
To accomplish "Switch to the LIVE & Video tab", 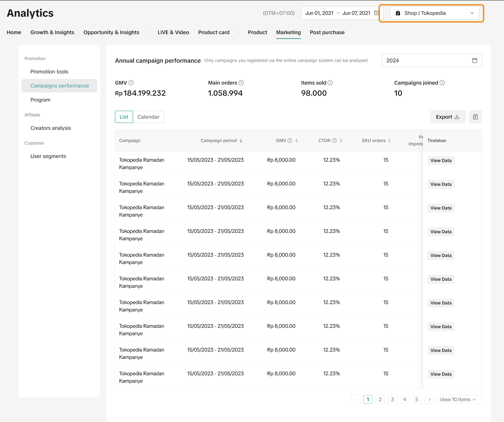I will [x=173, y=32].
